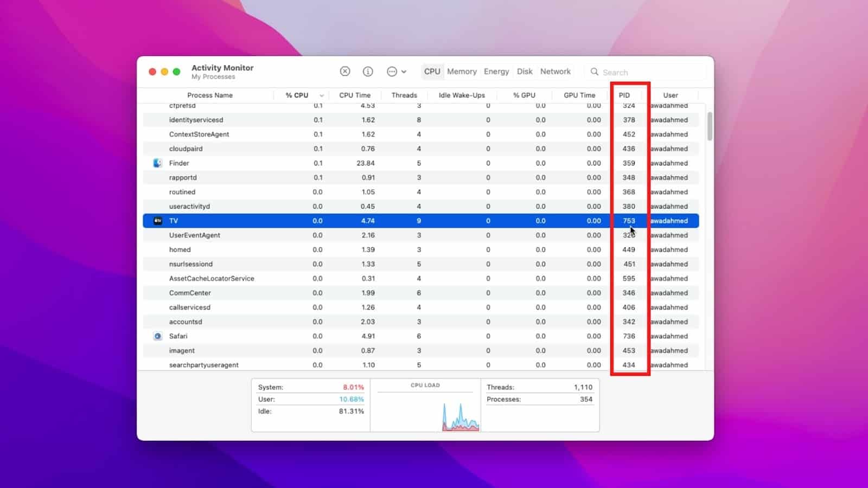Image resolution: width=868 pixels, height=488 pixels.
Task: Select the CPU tab
Action: 432,71
